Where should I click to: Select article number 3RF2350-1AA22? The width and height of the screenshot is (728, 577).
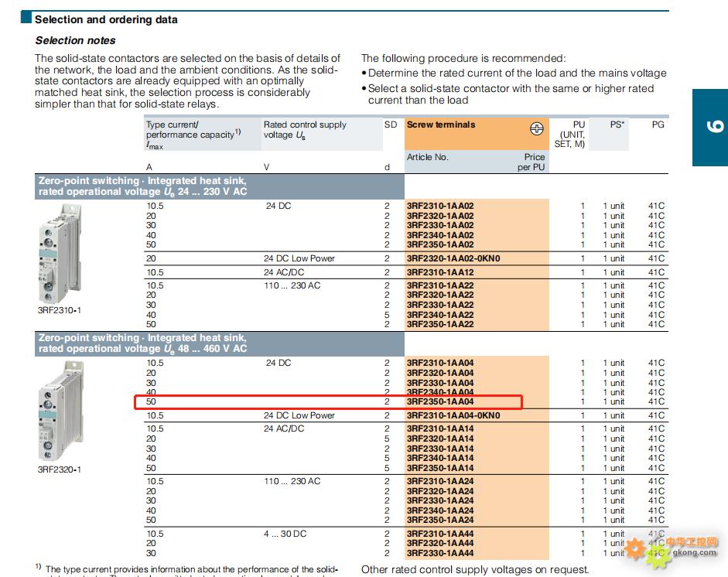[440, 324]
